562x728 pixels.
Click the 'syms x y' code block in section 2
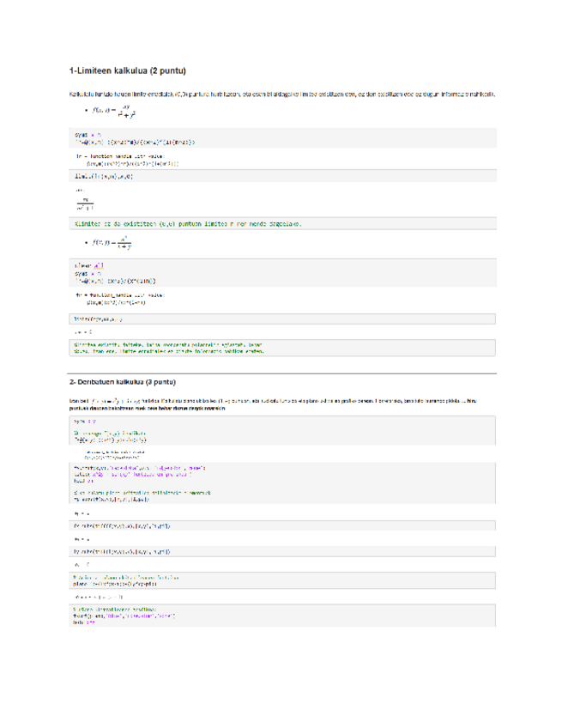(x=82, y=422)
